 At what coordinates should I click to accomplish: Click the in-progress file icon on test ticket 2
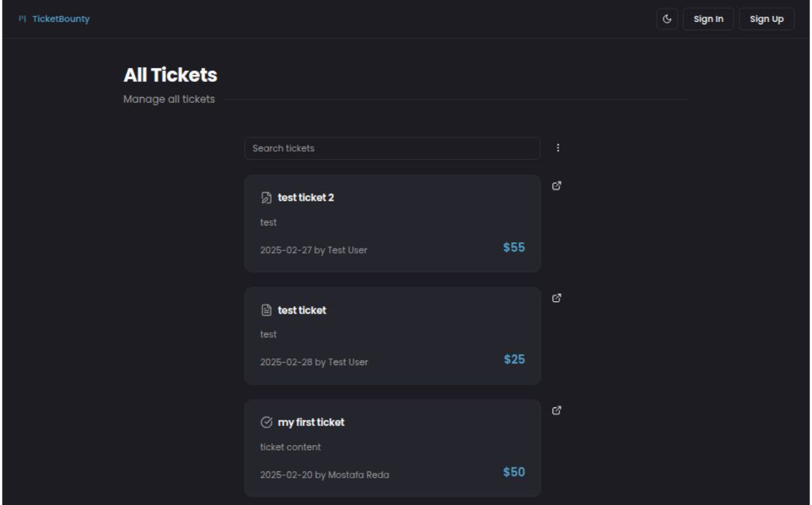pos(266,198)
